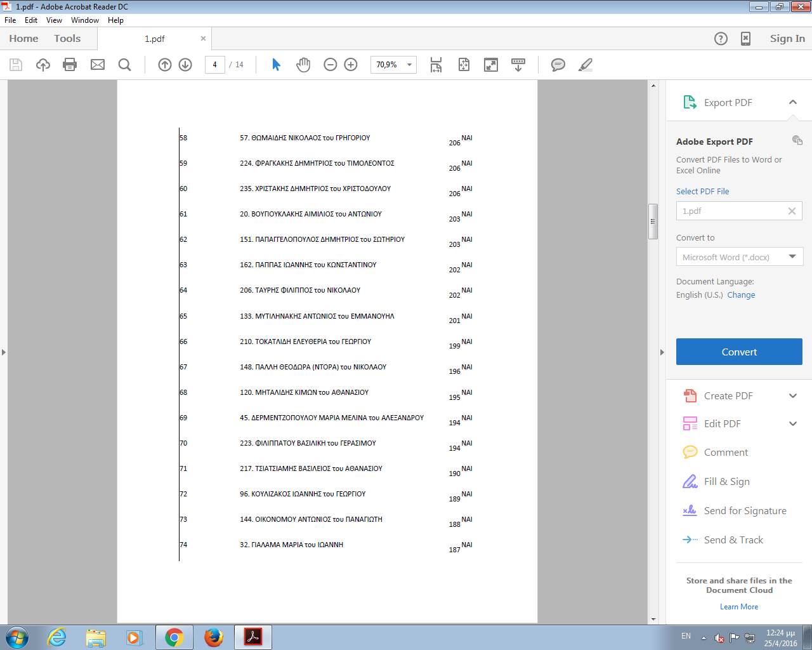The image size is (812, 650).
Task: Click Change document language link
Action: 741,295
